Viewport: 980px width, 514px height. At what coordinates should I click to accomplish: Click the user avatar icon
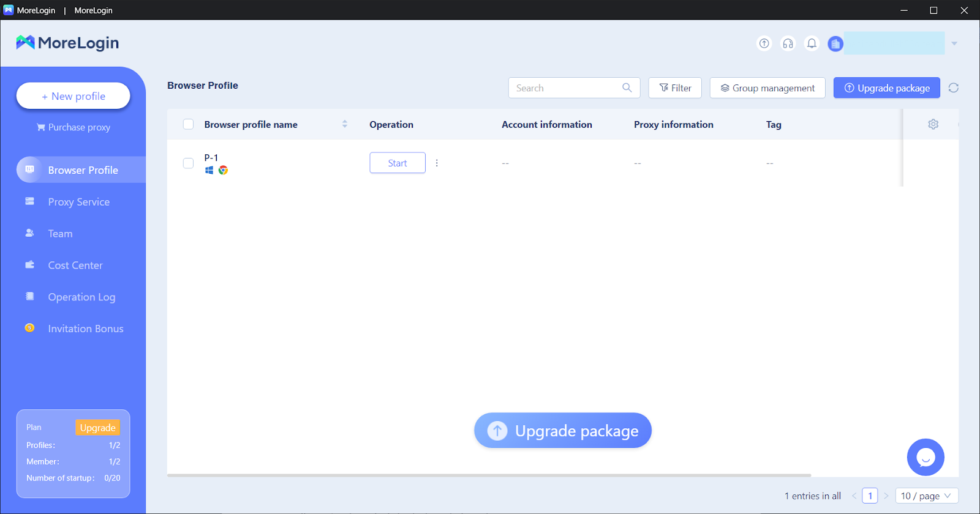pos(835,43)
